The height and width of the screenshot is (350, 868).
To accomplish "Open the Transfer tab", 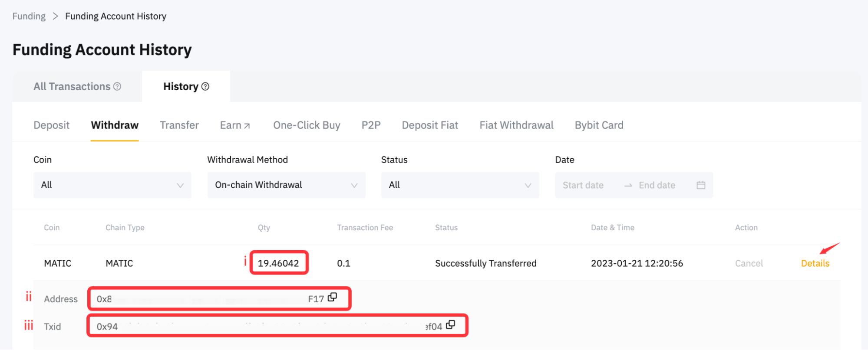I will point(179,125).
